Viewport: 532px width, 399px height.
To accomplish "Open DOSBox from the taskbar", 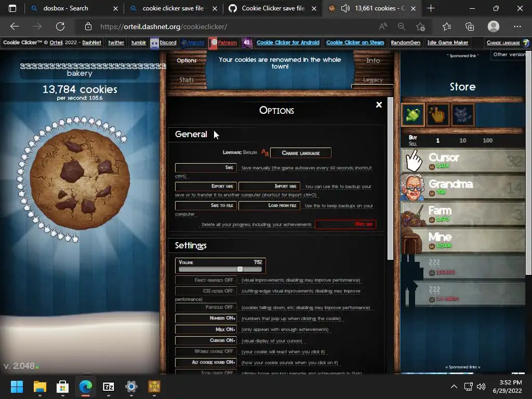I will coord(154,387).
